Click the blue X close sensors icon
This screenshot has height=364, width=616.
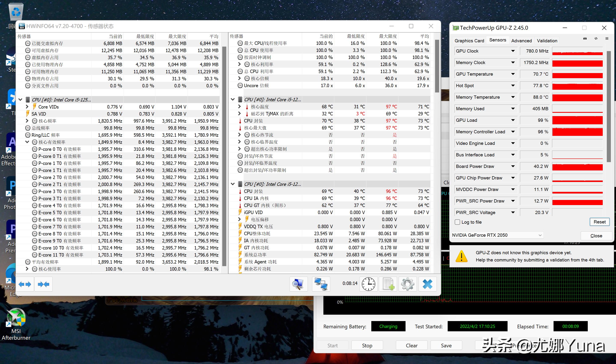coord(427,284)
